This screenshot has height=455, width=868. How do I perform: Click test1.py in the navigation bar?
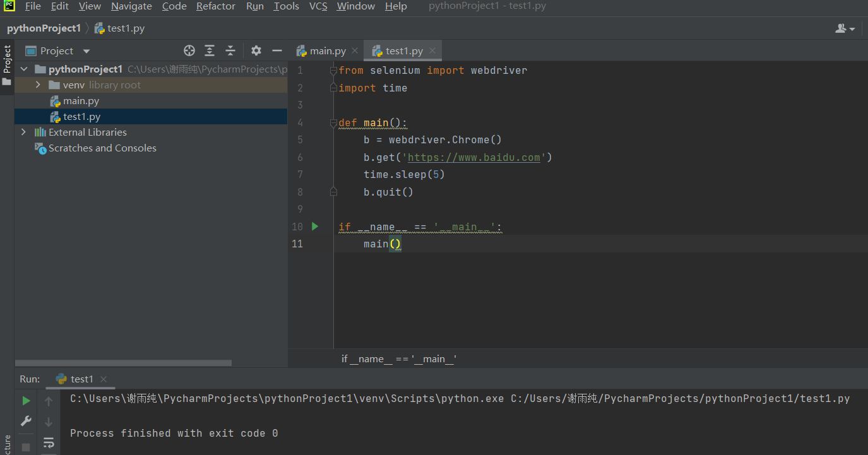coord(120,28)
